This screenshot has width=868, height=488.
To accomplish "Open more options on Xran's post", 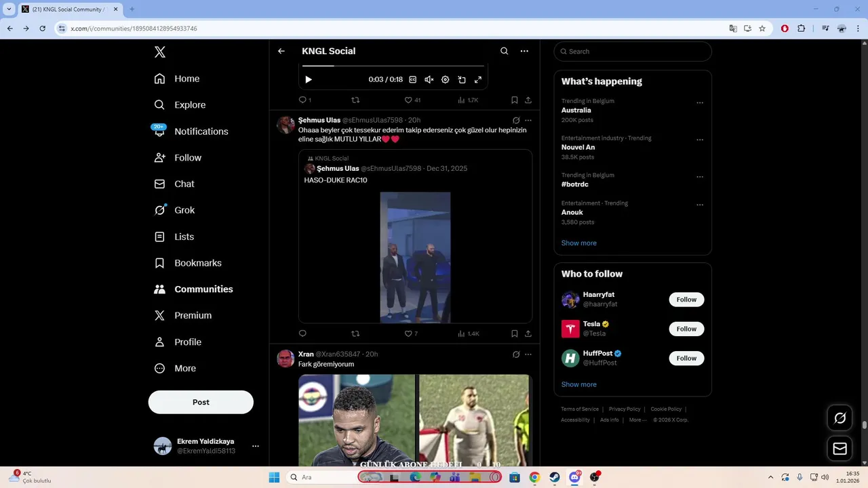I will click(x=528, y=354).
